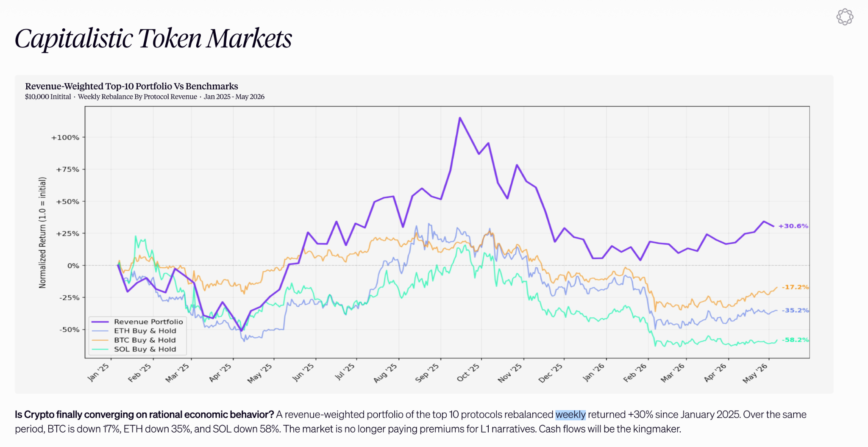868x447 pixels.
Task: Click the Jan 2025 - May 2026 subtitle
Action: [234, 97]
